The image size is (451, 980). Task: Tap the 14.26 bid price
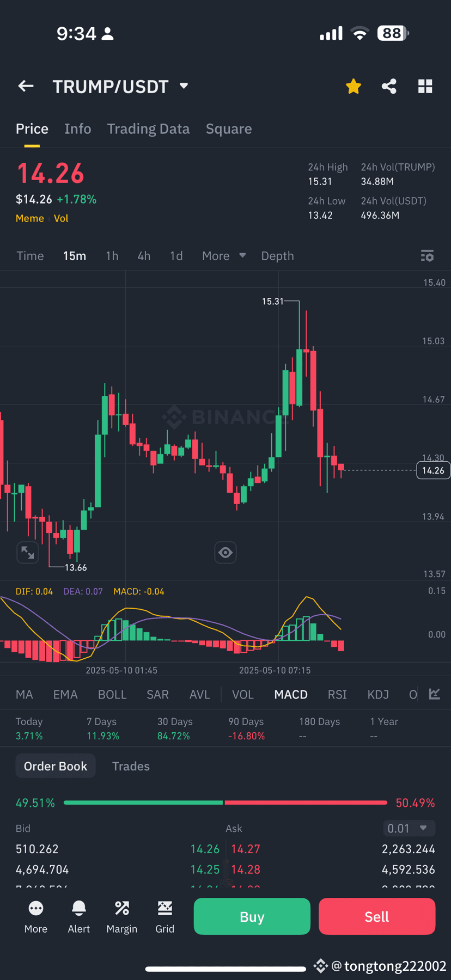point(205,849)
